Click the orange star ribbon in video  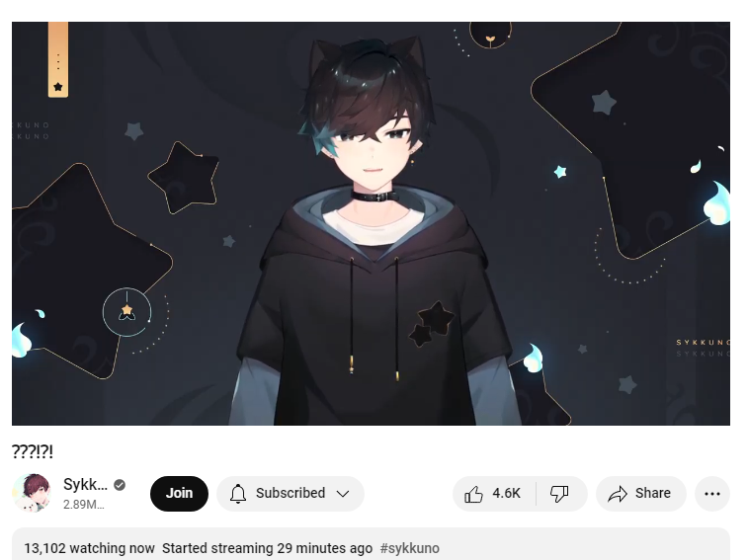(58, 59)
